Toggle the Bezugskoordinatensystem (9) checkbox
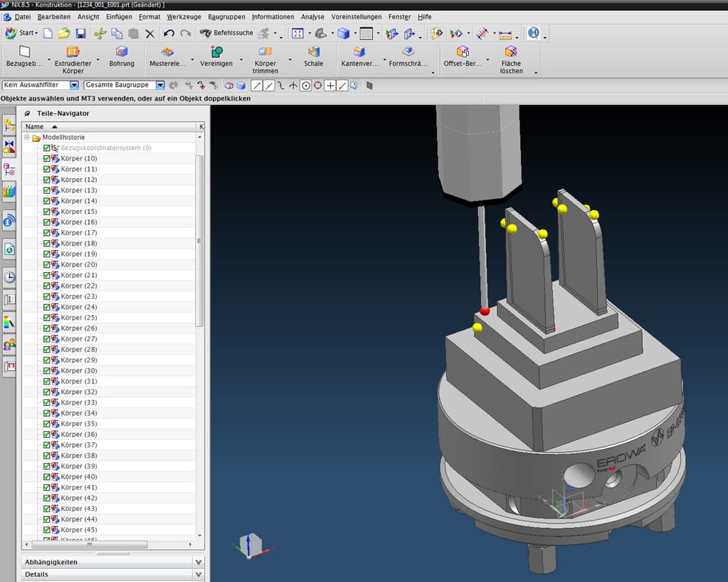The width and height of the screenshot is (728, 582). [x=47, y=148]
